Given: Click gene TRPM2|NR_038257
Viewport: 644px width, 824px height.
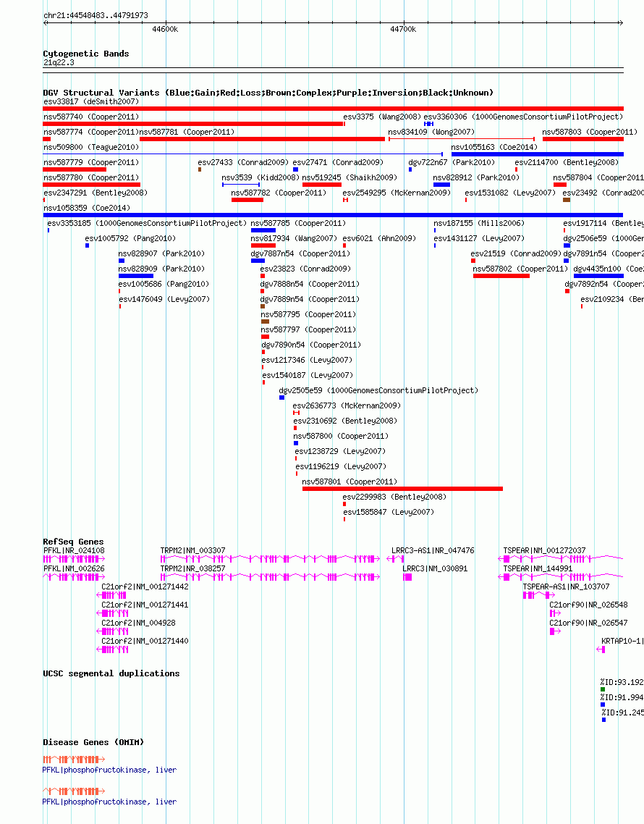Looking at the screenshot, I should [270, 577].
